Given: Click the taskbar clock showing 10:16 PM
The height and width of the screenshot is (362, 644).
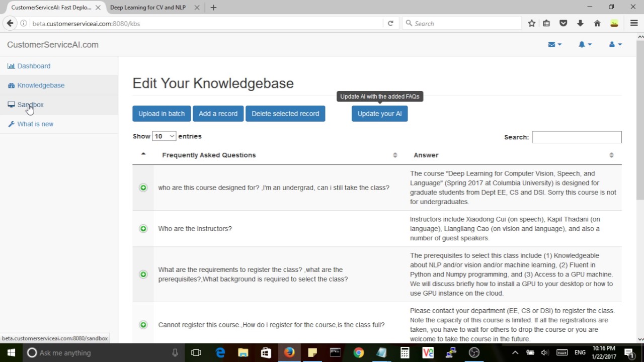Looking at the screenshot, I should click(x=604, y=353).
